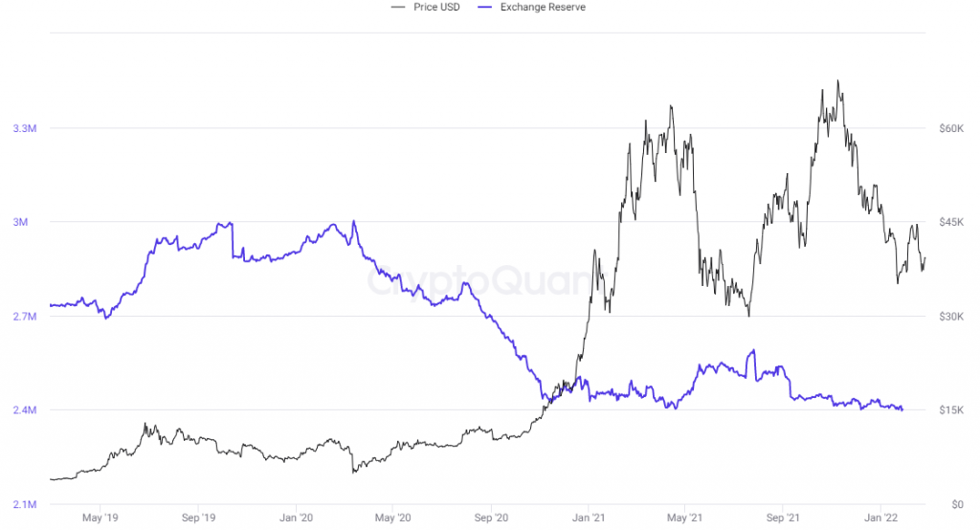Select the May '19 date tick
The image size is (980, 530).
(100, 518)
